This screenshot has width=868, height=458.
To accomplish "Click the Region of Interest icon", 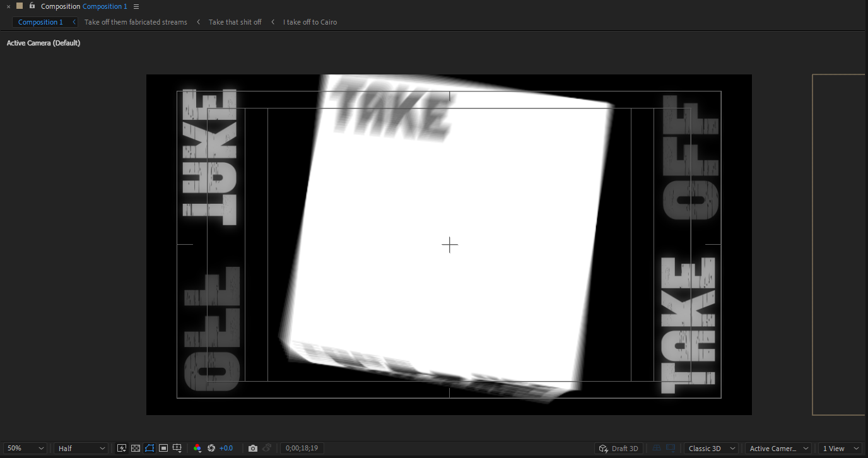I will pos(163,448).
